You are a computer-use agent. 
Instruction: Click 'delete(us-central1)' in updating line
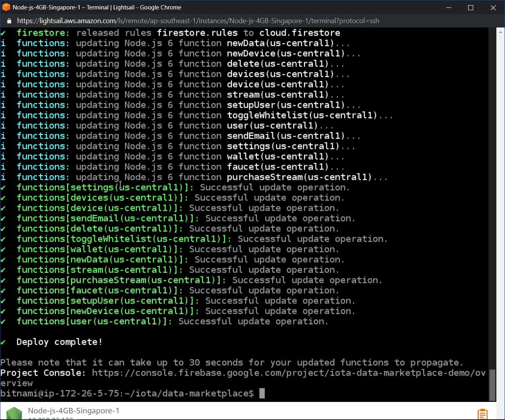[x=277, y=64]
